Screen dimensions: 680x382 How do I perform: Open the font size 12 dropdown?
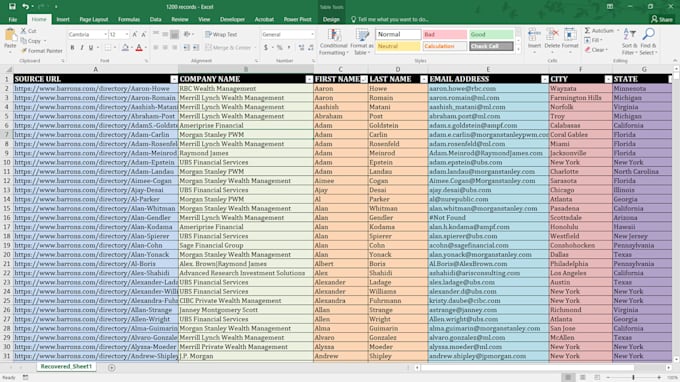click(127, 34)
